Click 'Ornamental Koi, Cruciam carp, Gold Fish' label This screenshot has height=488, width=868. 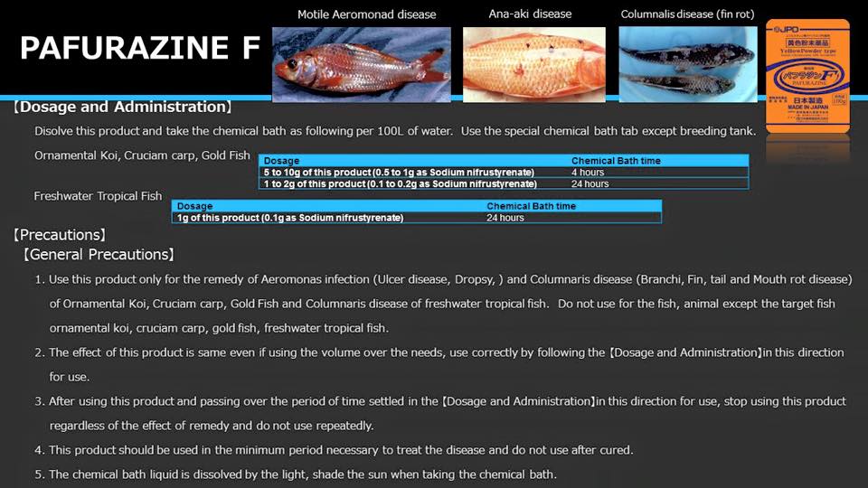pos(142,155)
